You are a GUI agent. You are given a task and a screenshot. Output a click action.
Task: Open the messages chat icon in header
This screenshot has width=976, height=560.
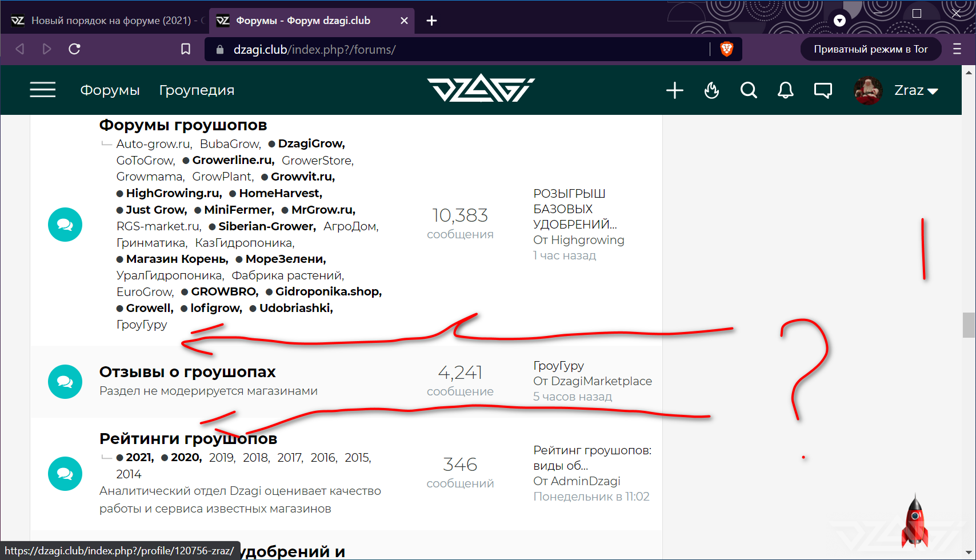pos(823,90)
